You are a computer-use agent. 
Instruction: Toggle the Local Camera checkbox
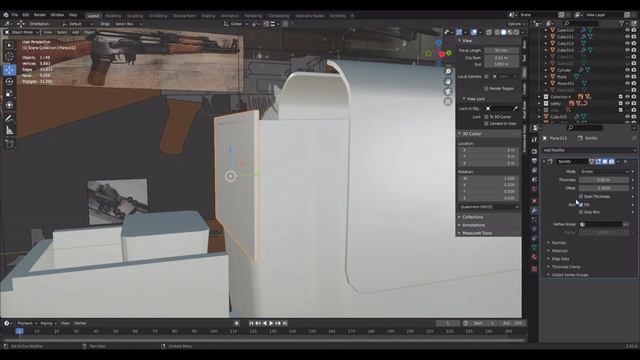coord(486,76)
